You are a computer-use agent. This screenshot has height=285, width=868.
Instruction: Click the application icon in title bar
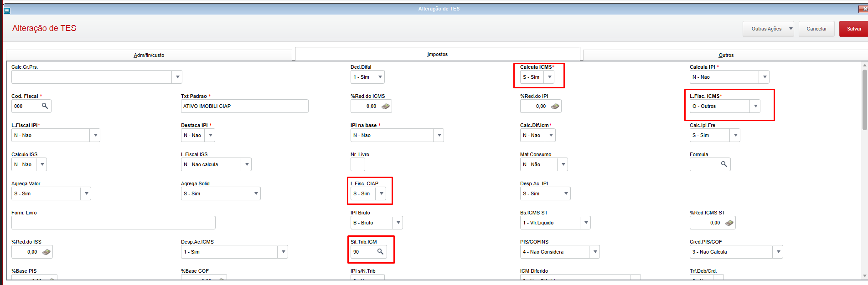point(7,10)
